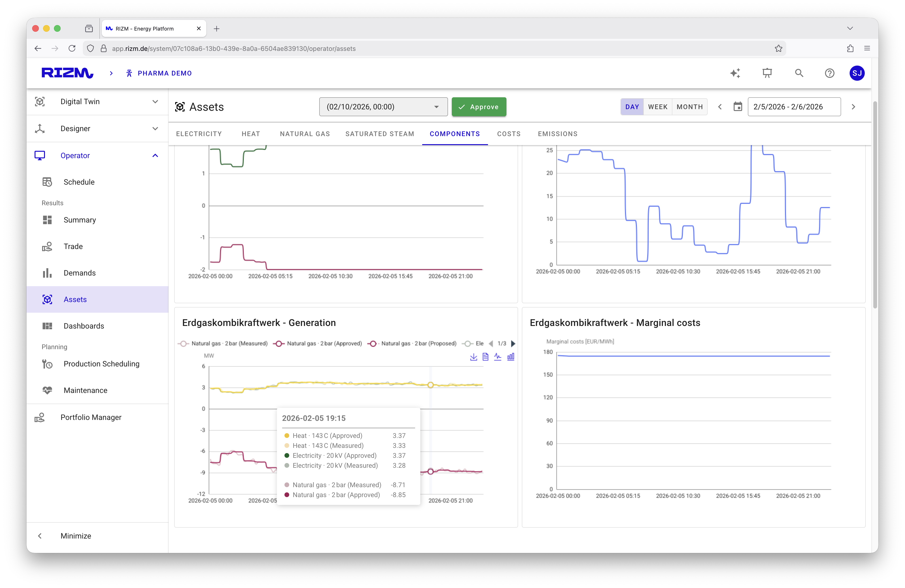
Task: Select the WEEK time range toggle
Action: (658, 107)
